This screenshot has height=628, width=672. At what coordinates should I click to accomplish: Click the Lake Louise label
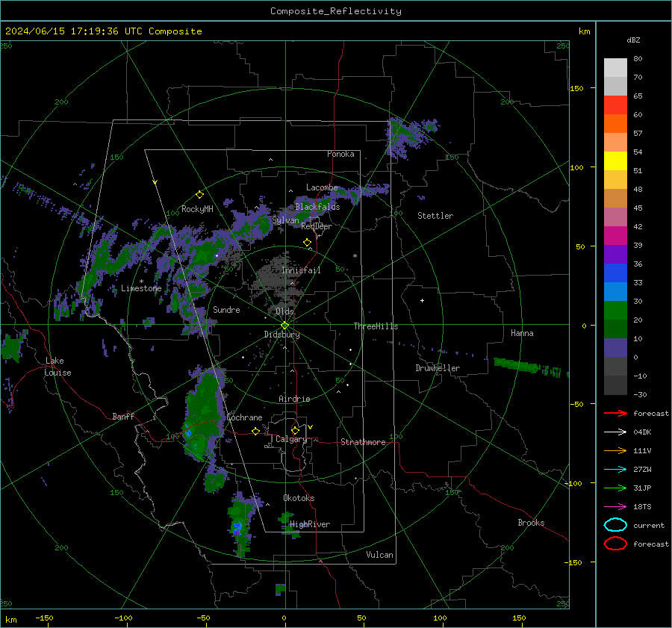pyautogui.click(x=57, y=367)
